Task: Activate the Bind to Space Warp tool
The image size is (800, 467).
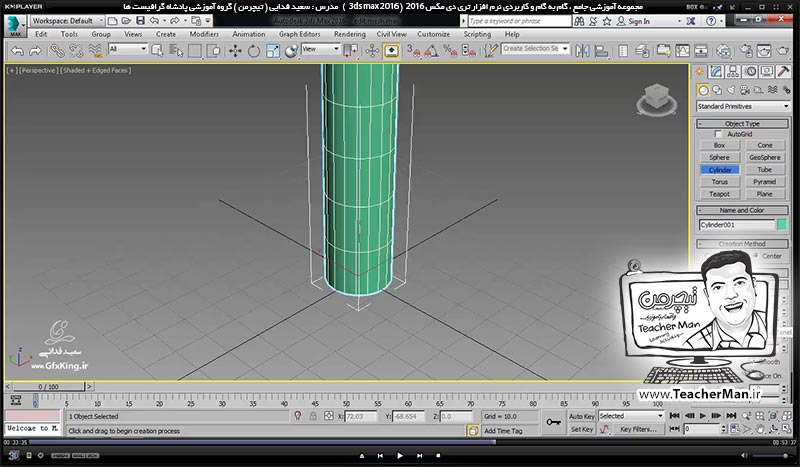Action: 95,51
